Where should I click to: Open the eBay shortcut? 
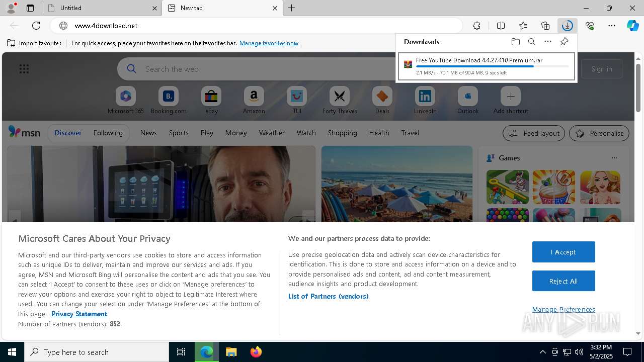coord(211,101)
